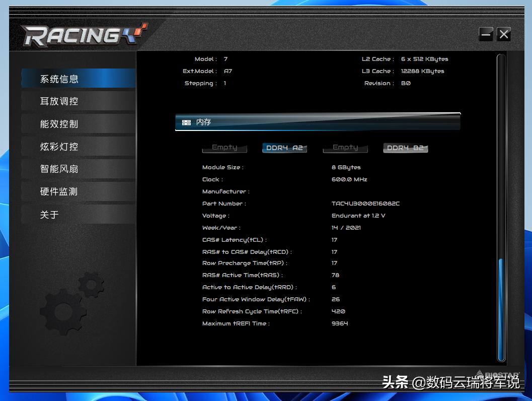This screenshot has height=401, width=532.
Task: Click the L3 Cache value 12288 KBytes
Action: [x=422, y=71]
